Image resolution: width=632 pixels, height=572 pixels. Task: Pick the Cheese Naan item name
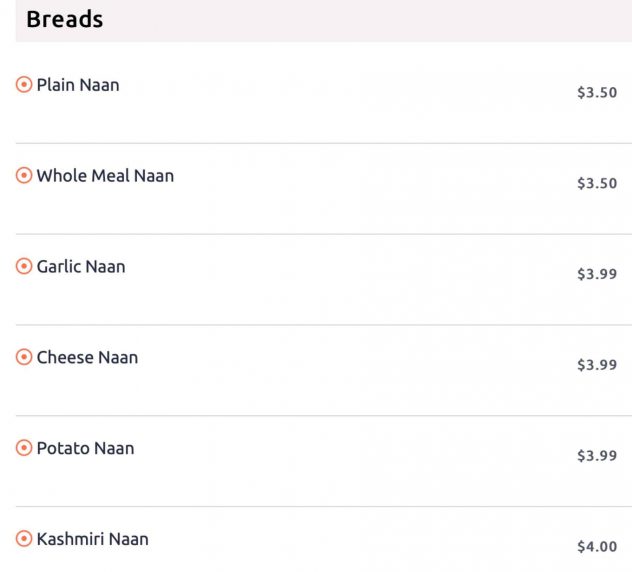click(x=87, y=358)
